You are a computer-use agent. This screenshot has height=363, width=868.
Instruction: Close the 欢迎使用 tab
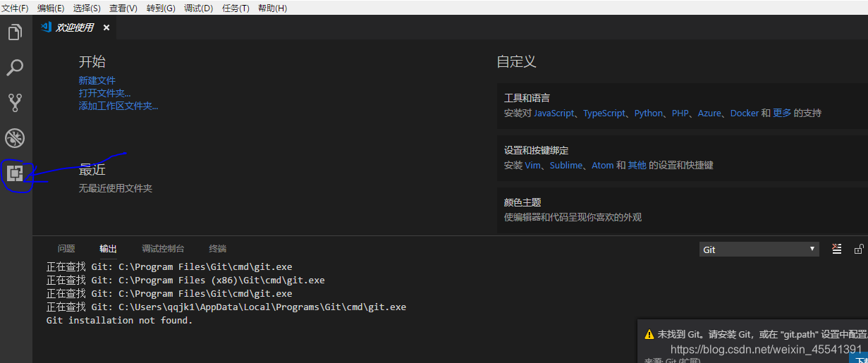(x=106, y=27)
